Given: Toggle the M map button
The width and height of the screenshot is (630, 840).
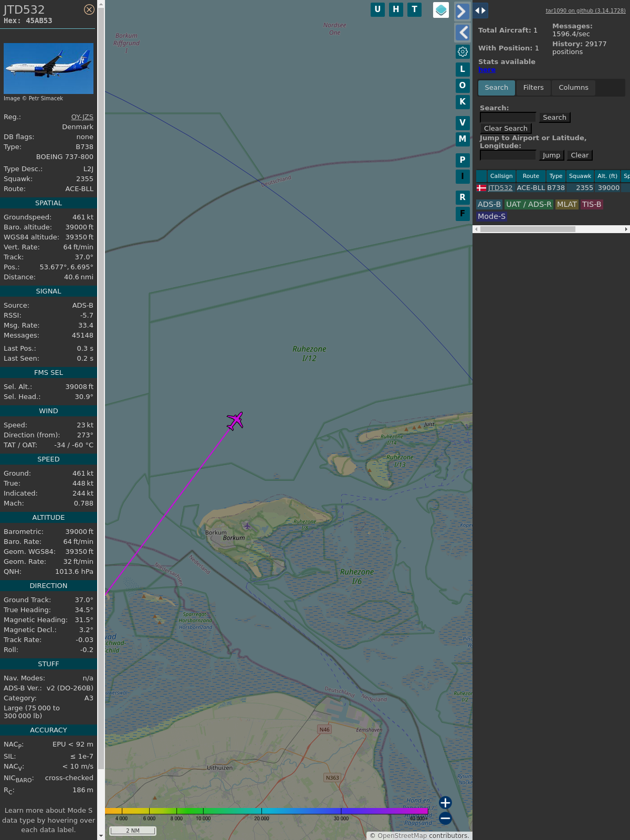Looking at the screenshot, I should 463,139.
